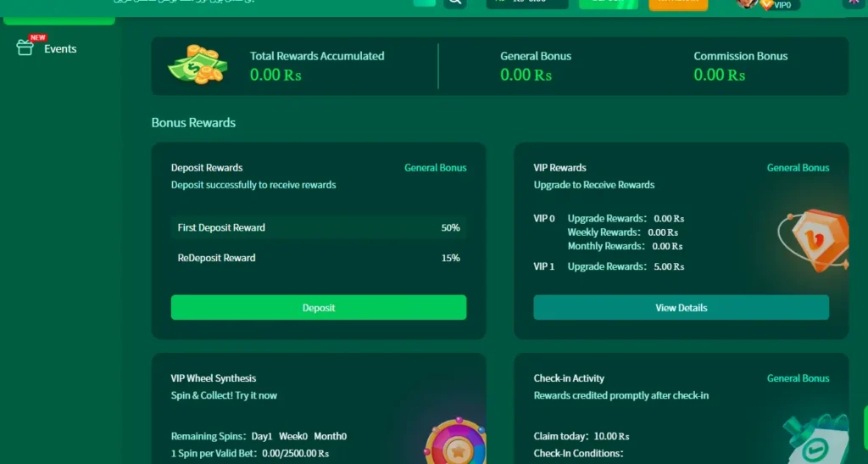
Task: Click the check-in calendar icon
Action: click(816, 439)
